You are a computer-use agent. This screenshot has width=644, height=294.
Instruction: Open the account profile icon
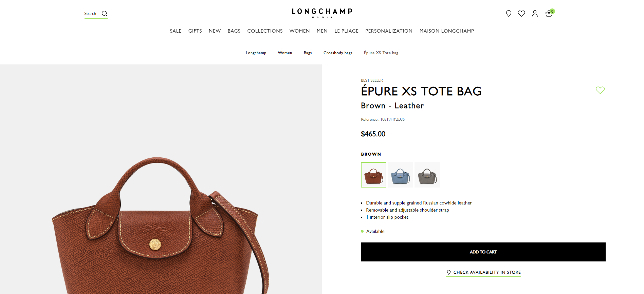[535, 14]
